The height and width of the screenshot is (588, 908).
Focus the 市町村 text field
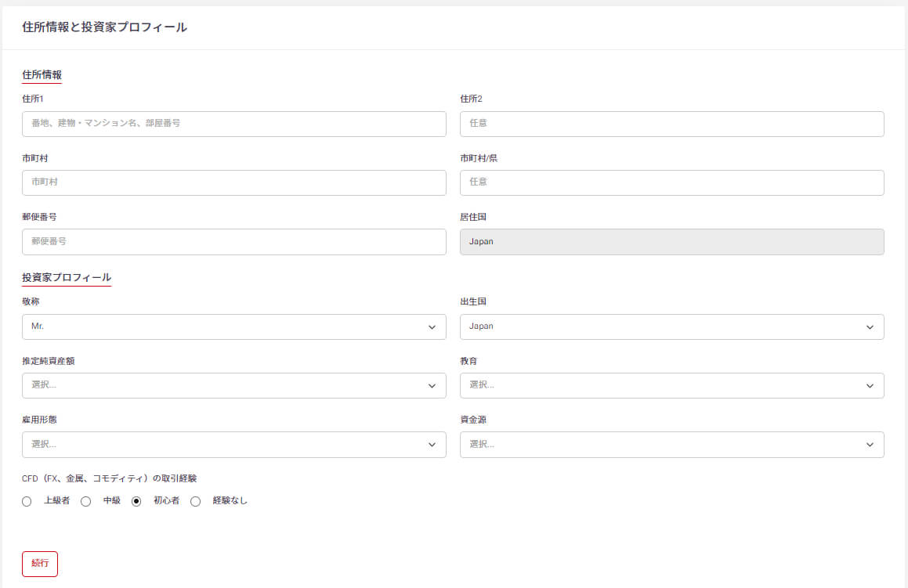[x=233, y=182]
